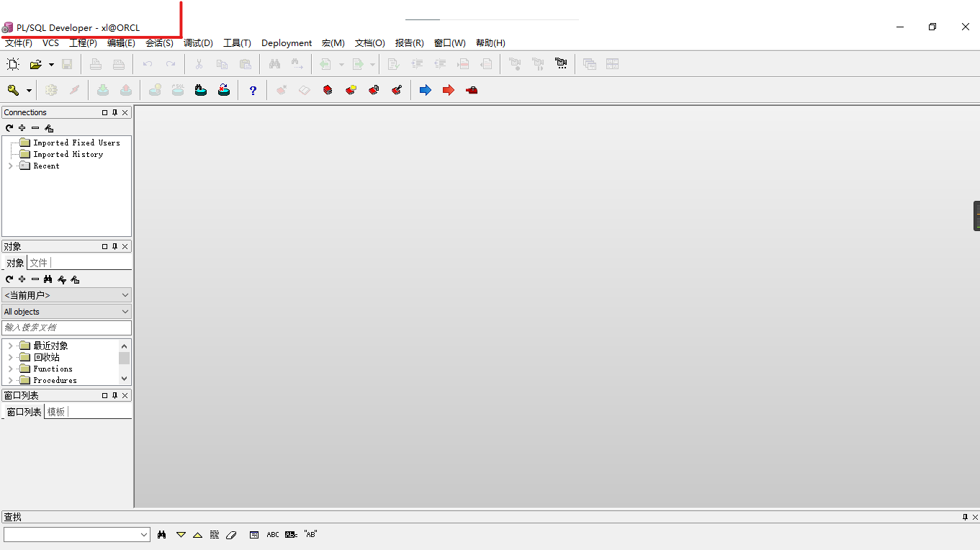Viewport: 980px width, 550px height.
Task: Click the red book with pen icon
Action: pos(397,90)
